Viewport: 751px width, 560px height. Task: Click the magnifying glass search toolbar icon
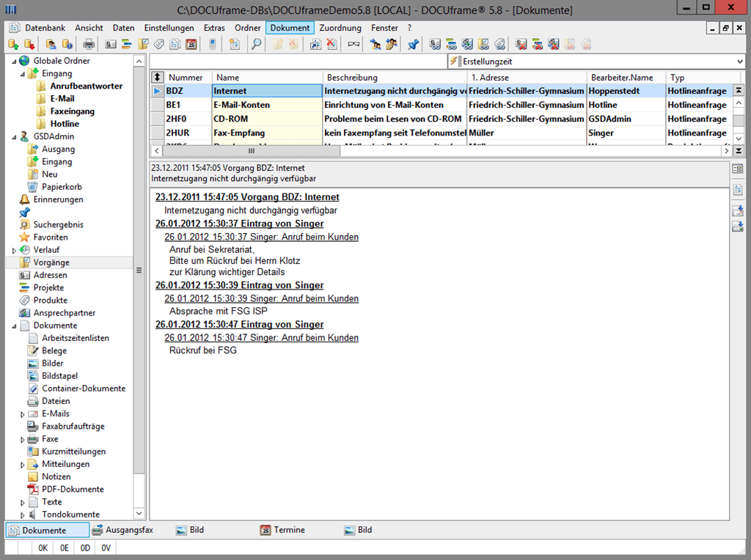click(256, 45)
